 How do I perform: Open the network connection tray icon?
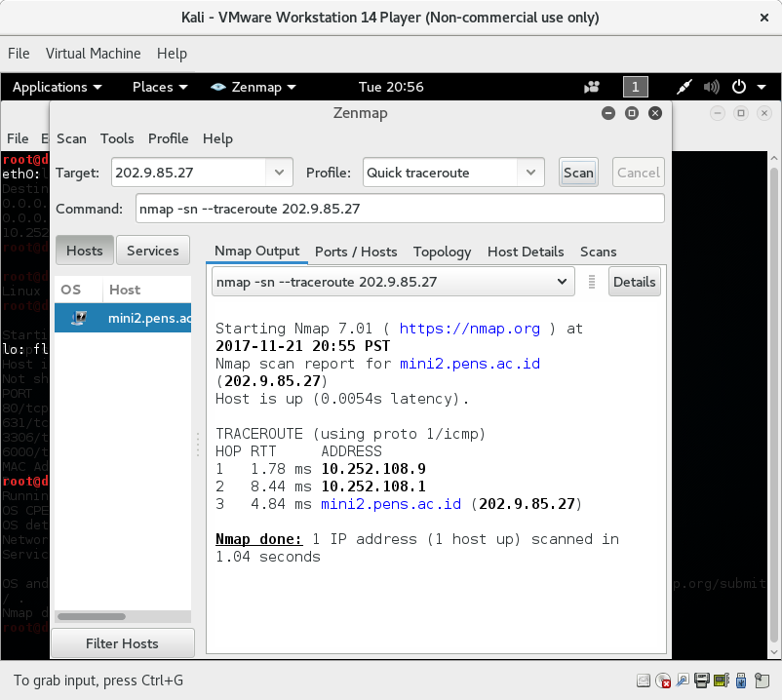[x=684, y=87]
